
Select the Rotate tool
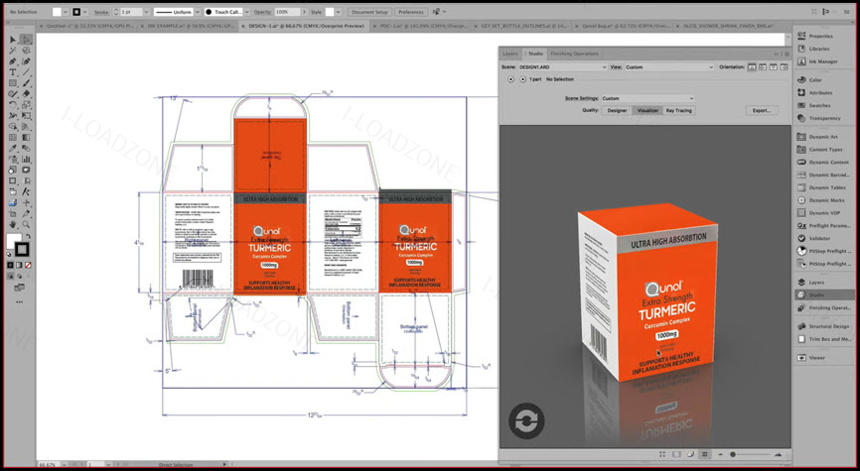click(13, 105)
